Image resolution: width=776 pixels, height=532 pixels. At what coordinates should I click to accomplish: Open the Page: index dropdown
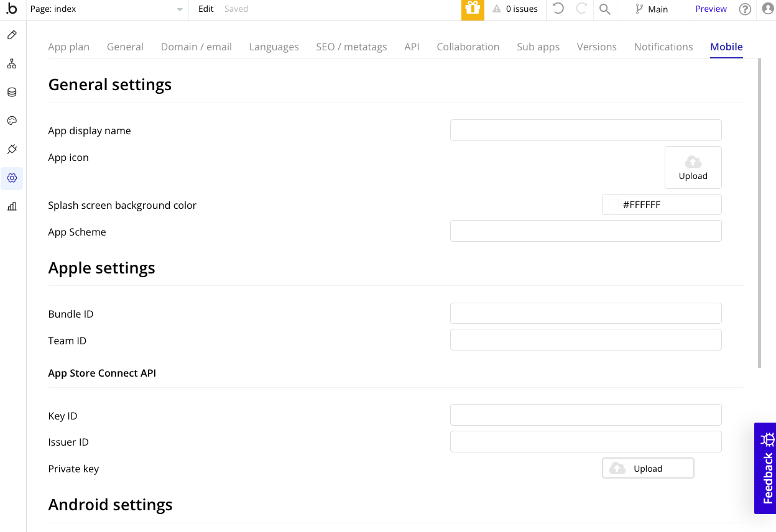(107, 9)
